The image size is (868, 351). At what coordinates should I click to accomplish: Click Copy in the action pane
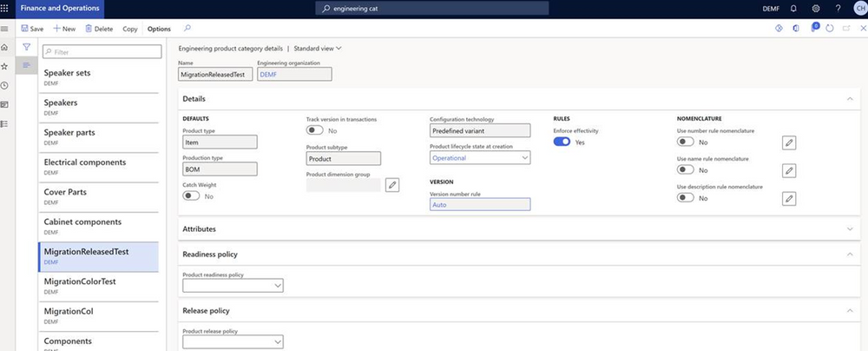pyautogui.click(x=130, y=29)
